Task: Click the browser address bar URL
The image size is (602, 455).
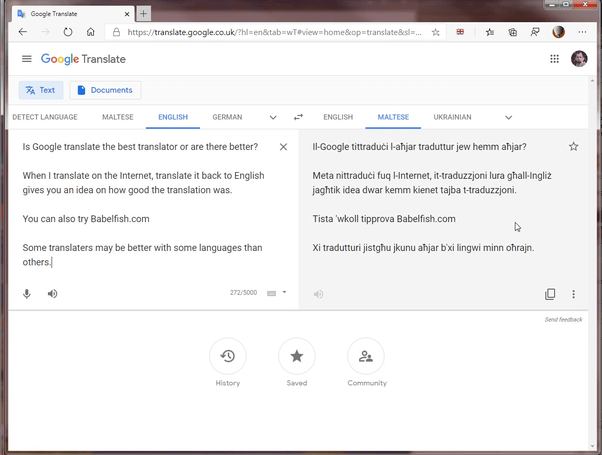Action: tap(274, 32)
